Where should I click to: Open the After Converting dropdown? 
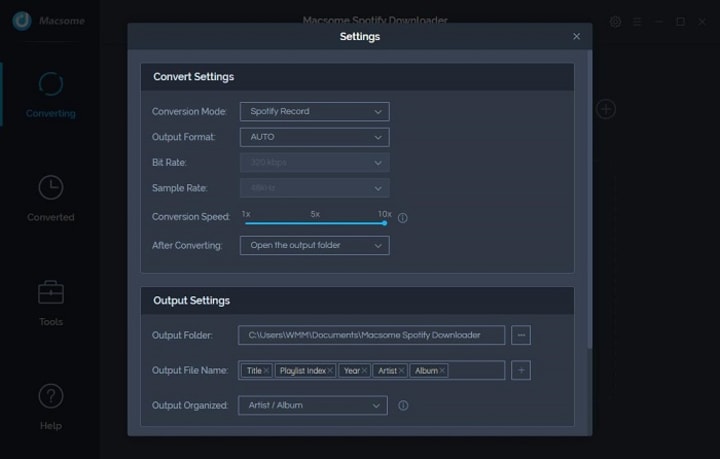tap(315, 246)
